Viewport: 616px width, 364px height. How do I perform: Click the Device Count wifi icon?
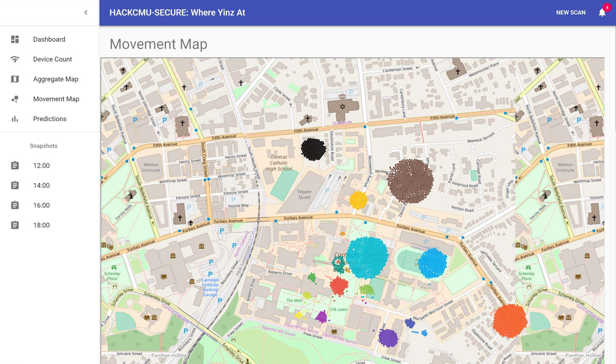click(15, 59)
